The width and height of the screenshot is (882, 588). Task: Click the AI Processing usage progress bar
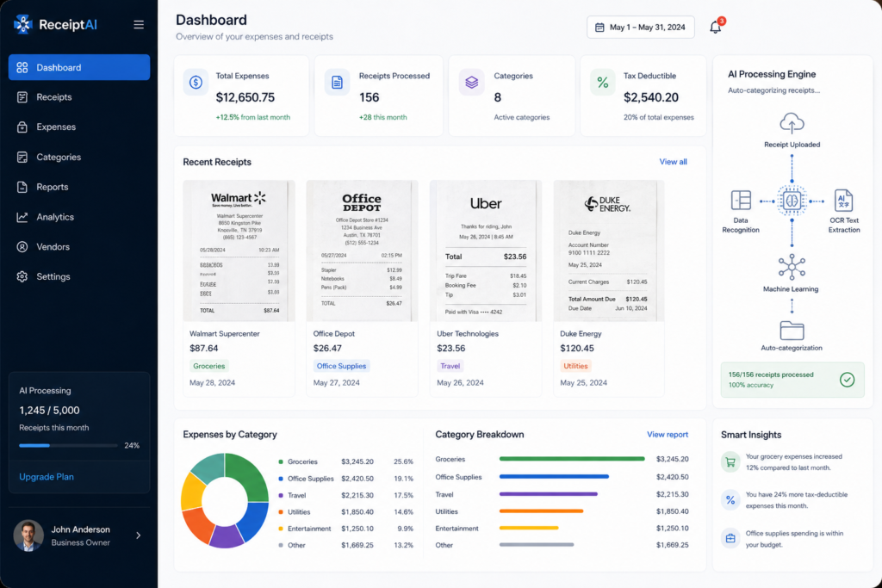tap(68, 446)
